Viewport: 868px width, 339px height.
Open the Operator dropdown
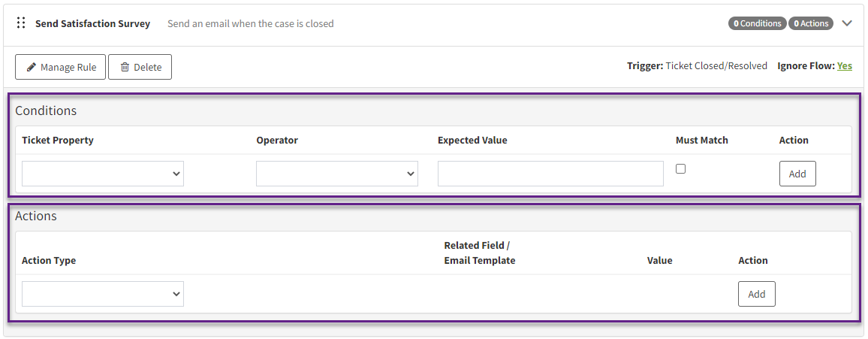pyautogui.click(x=337, y=174)
